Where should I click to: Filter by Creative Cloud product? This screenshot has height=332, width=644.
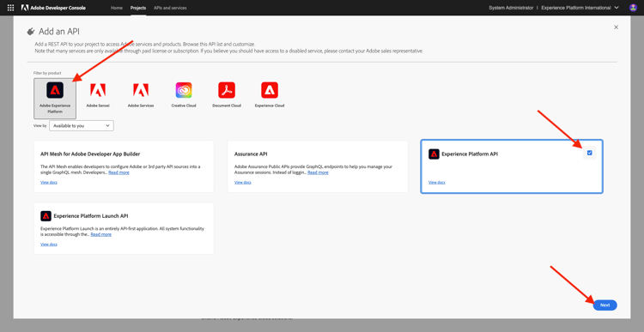(184, 95)
